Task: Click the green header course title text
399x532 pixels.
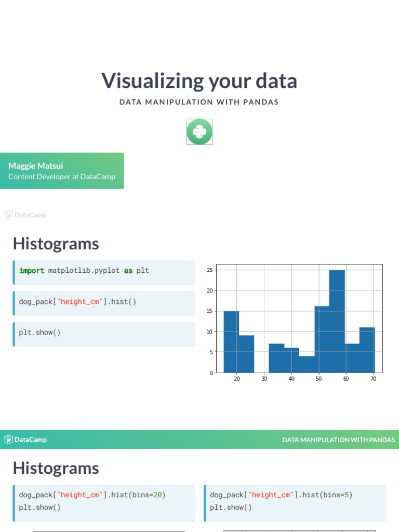Action: [338, 440]
